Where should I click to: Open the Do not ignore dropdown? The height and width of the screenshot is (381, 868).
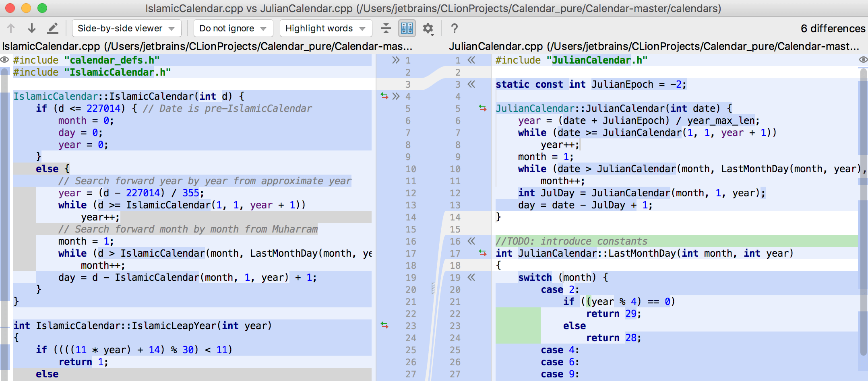point(233,28)
